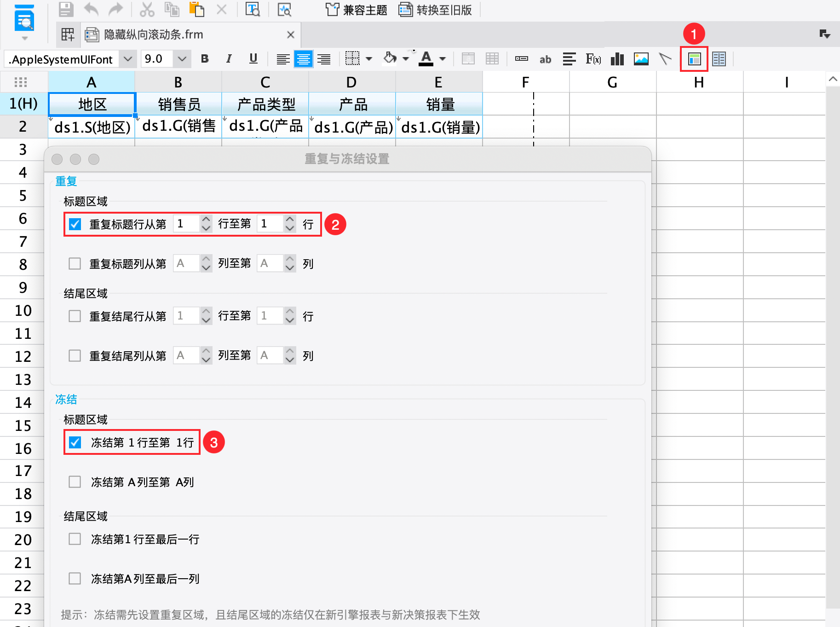Click the large blue preview button
This screenshot has height=627, width=840.
click(25, 17)
